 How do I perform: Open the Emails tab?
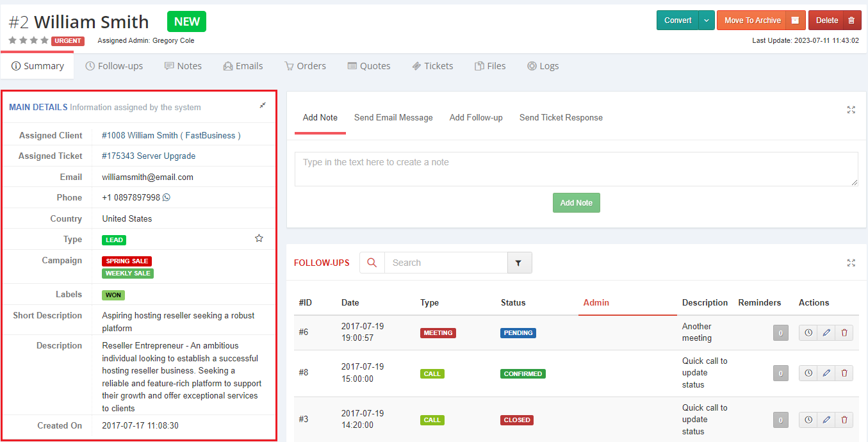[243, 66]
